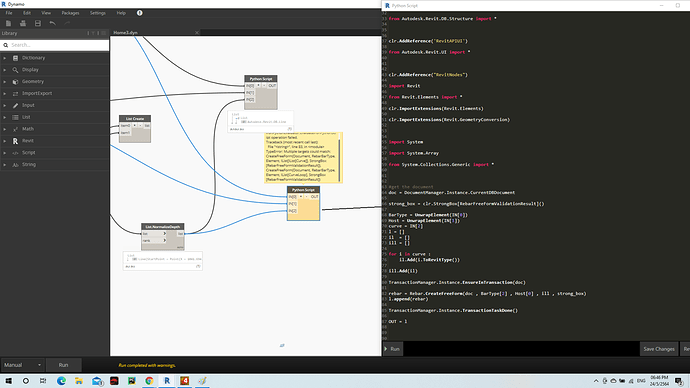Click Save Changes in Python editor
This screenshot has height=388, width=690.
(x=659, y=349)
